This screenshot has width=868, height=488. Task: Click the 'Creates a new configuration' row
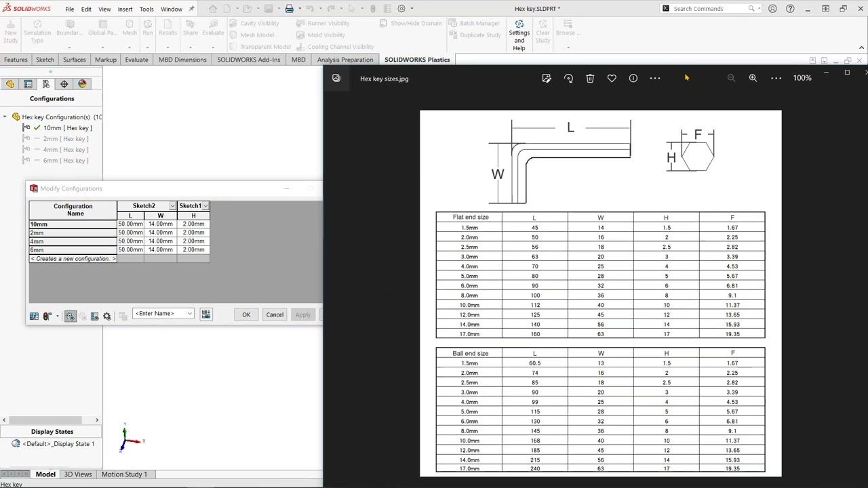pyautogui.click(x=73, y=259)
